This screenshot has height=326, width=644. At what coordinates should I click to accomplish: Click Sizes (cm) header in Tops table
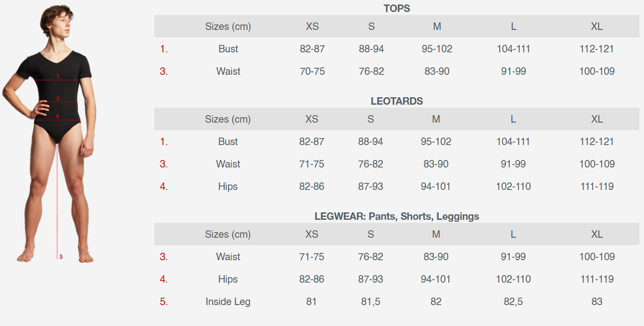pyautogui.click(x=228, y=26)
